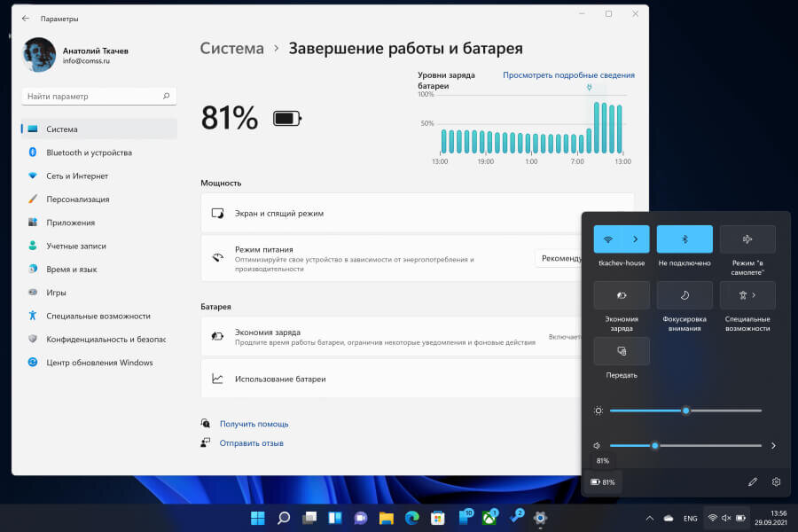Open the Cast (Передать) tile
Screen dimensions: 798x532
tap(622, 351)
